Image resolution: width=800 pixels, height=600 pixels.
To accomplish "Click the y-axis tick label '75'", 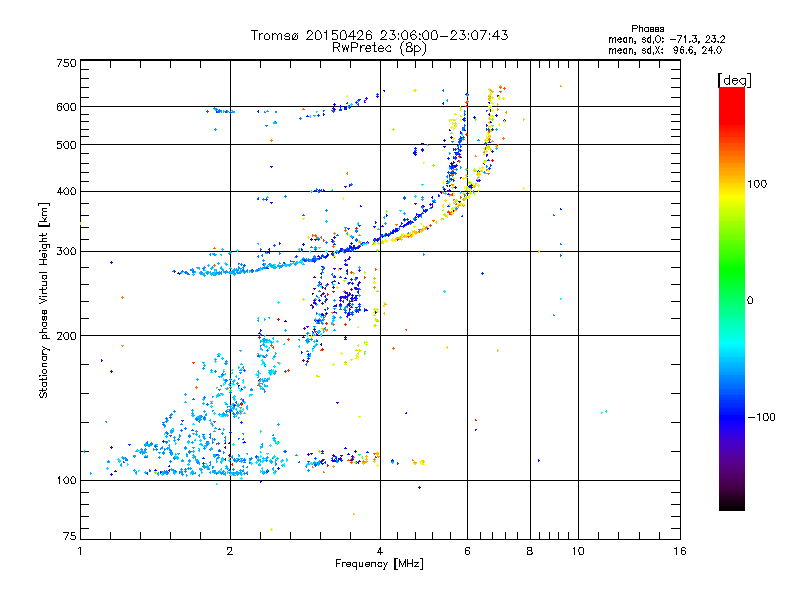I will tap(70, 536).
